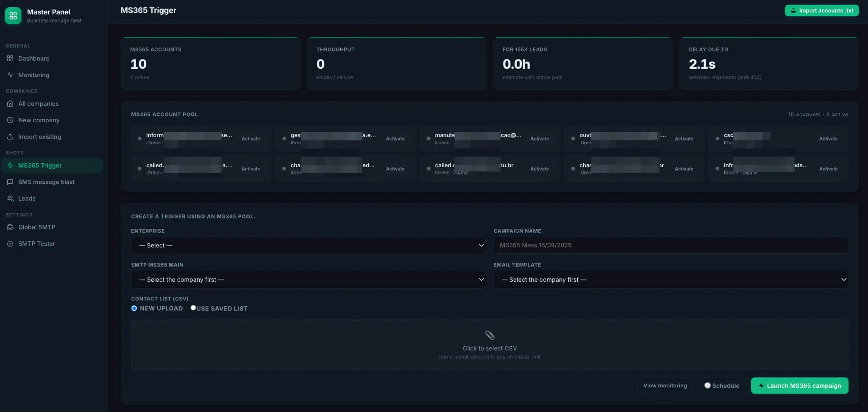Activate the 'called.' account ending 'a...'
This screenshot has height=412, width=868.
tap(251, 169)
